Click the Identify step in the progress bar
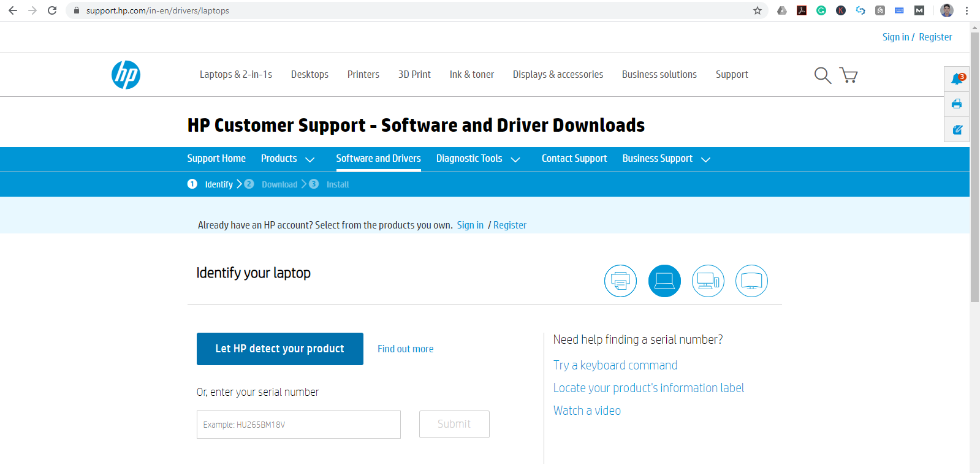980x473 pixels. click(210, 184)
